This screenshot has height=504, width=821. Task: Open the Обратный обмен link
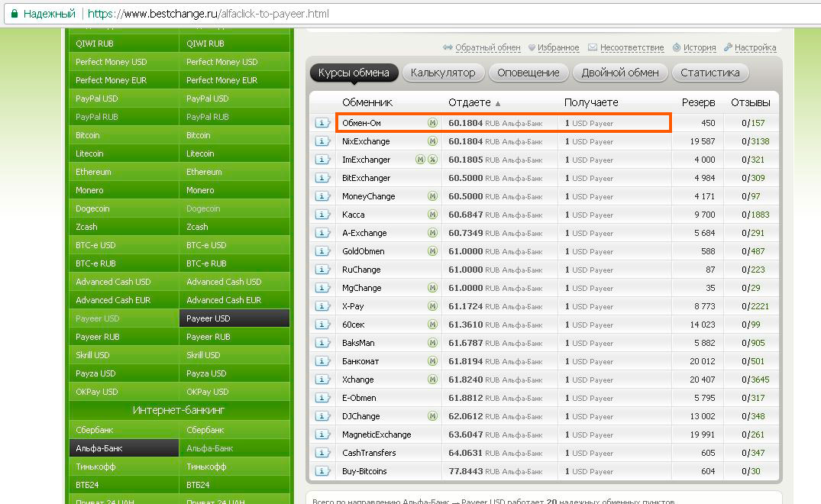tap(487, 47)
